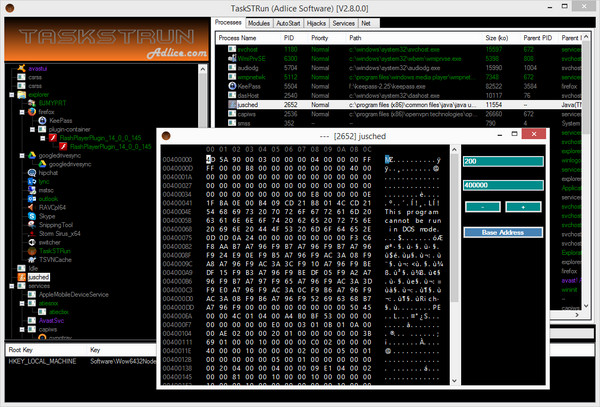This screenshot has width=600, height=407.
Task: Click the hex viewer vertical scrollbar thumb
Action: coord(454,228)
